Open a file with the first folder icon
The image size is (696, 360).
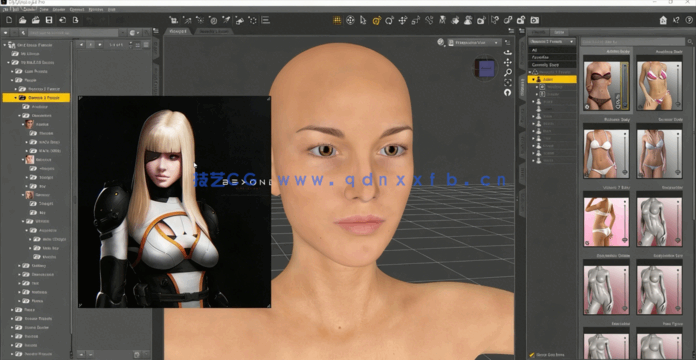(22, 20)
